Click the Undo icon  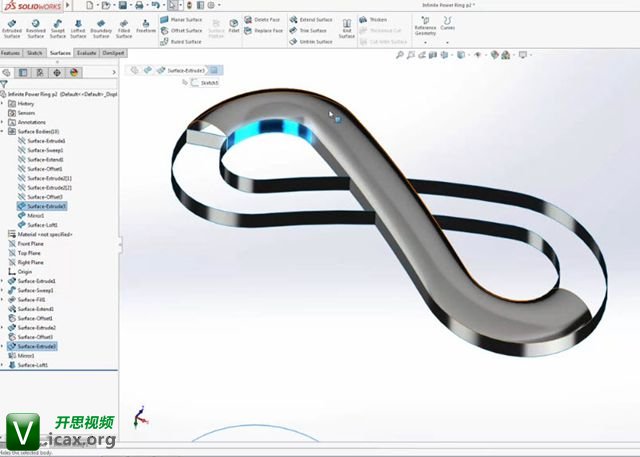155,5
